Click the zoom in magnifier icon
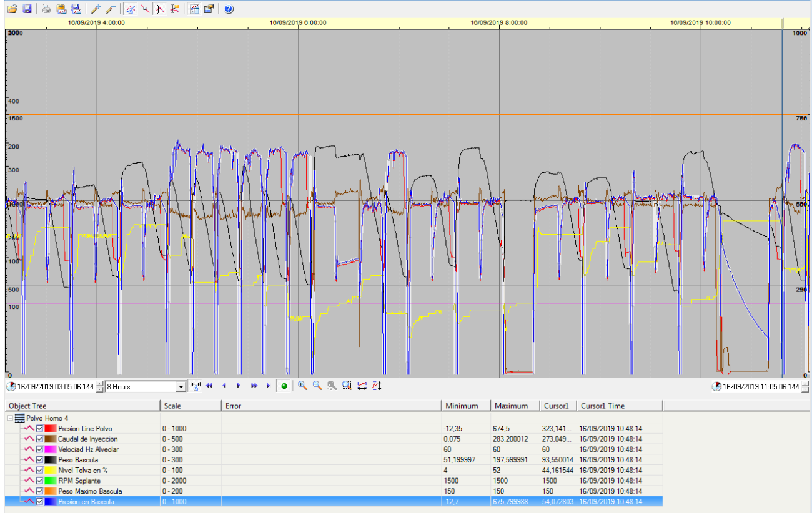 [302, 386]
